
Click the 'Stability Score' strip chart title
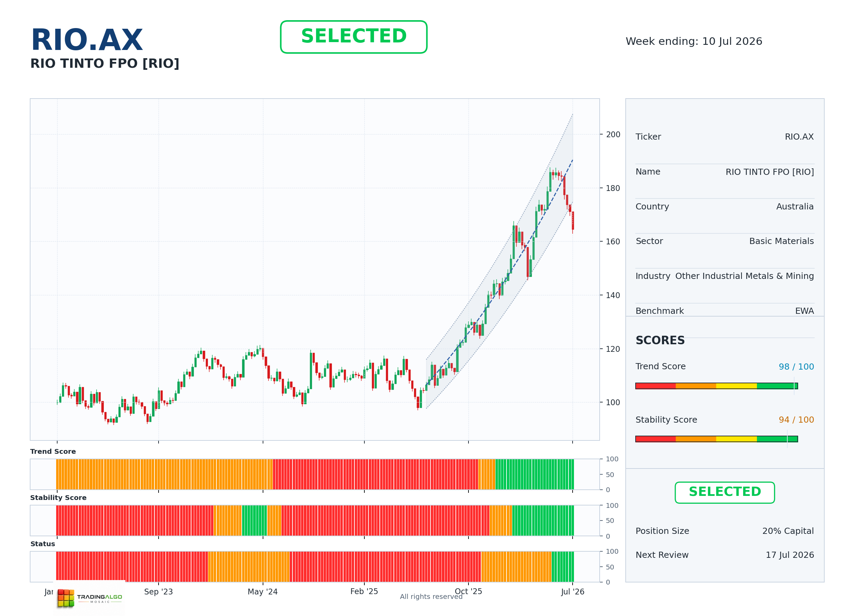59,498
